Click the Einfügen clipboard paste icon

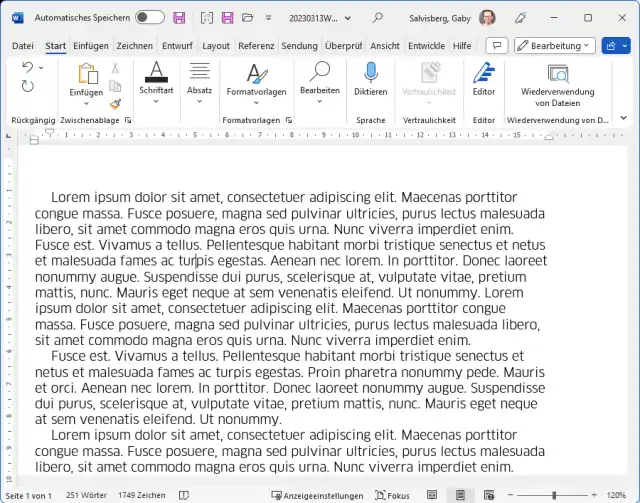tap(86, 73)
